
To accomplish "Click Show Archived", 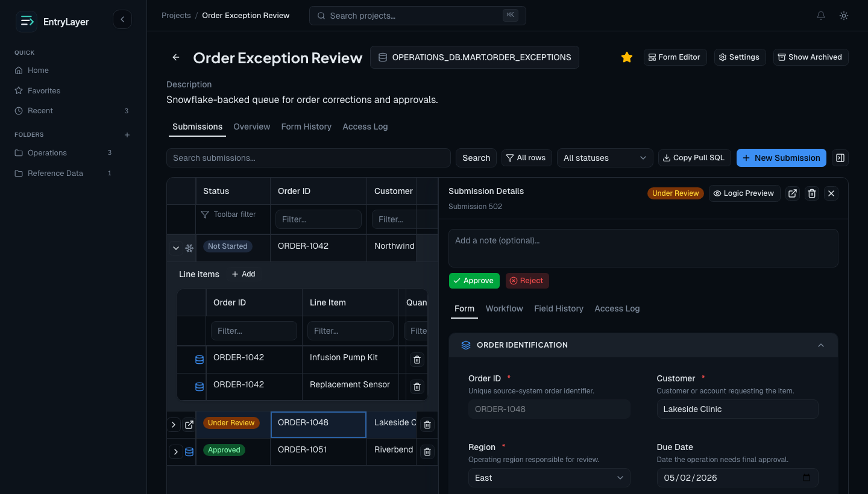I will coord(811,57).
